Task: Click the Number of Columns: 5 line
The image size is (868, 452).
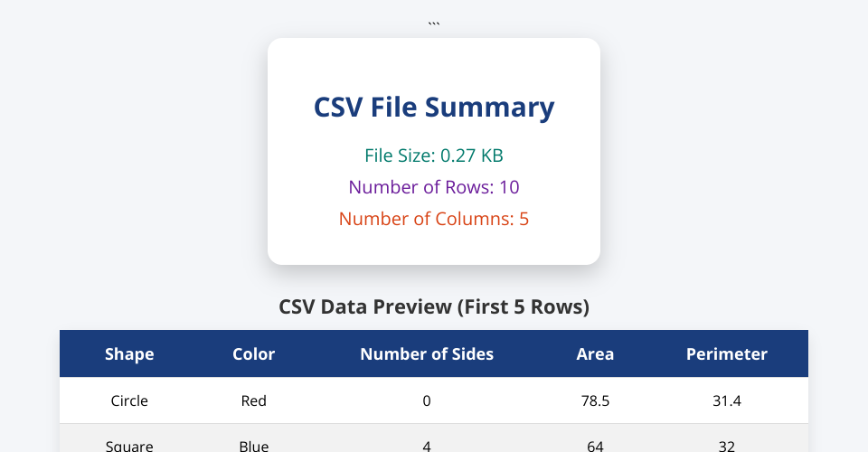Action: tap(434, 219)
